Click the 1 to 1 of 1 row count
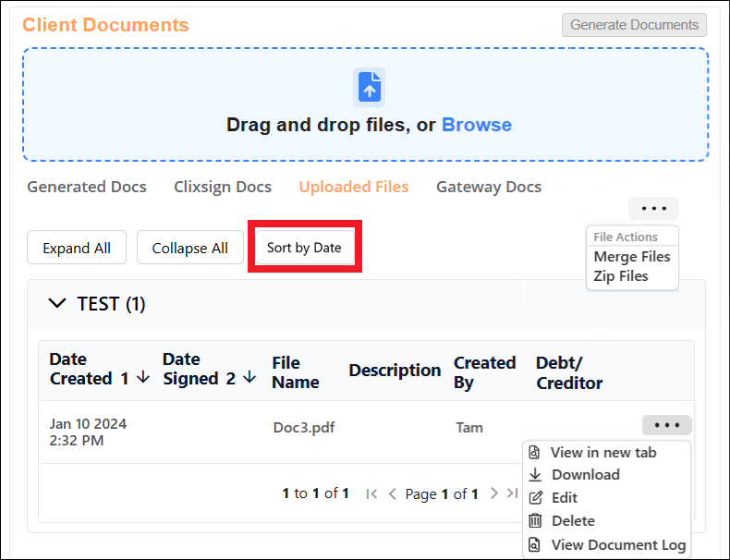 316,493
